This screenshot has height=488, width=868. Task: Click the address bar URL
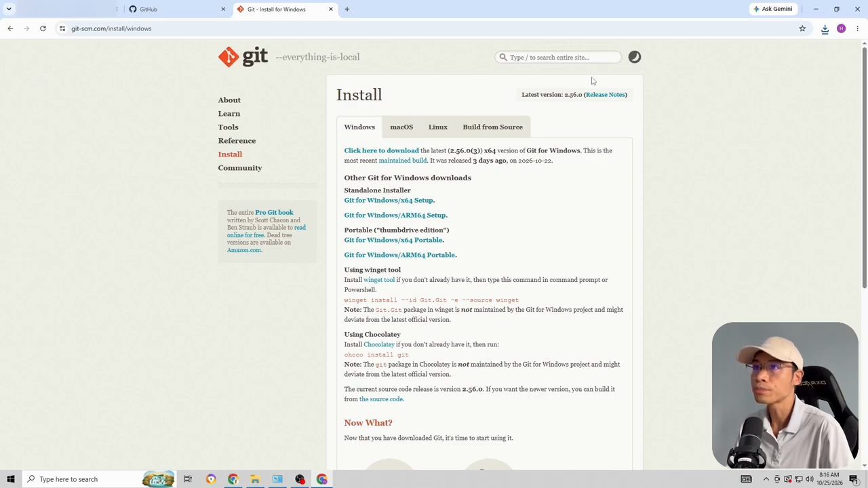click(x=111, y=28)
